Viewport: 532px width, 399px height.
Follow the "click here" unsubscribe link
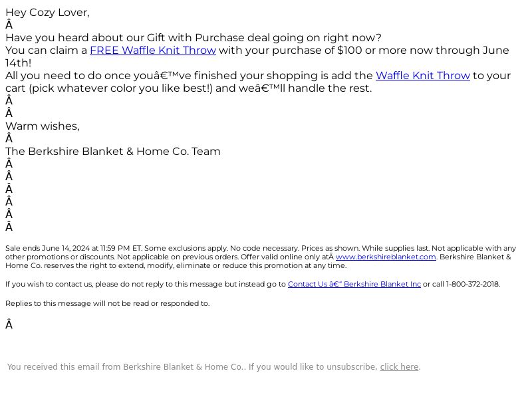click(399, 367)
